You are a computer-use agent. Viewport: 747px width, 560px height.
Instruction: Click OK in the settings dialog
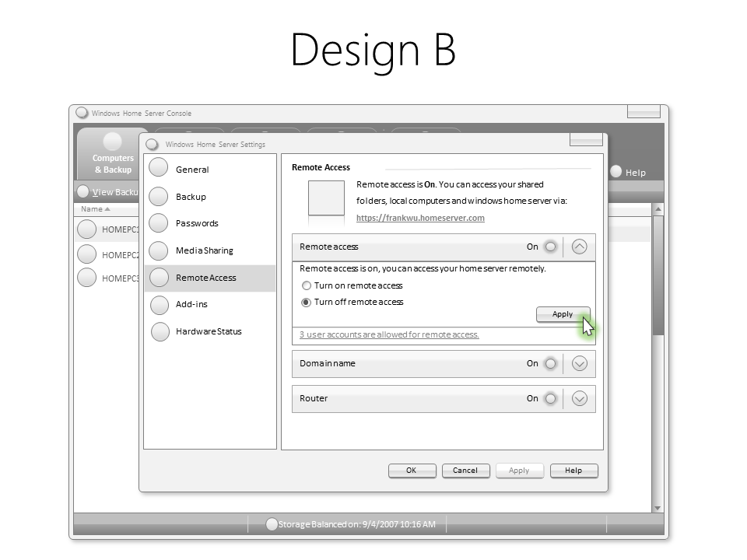[x=412, y=471]
